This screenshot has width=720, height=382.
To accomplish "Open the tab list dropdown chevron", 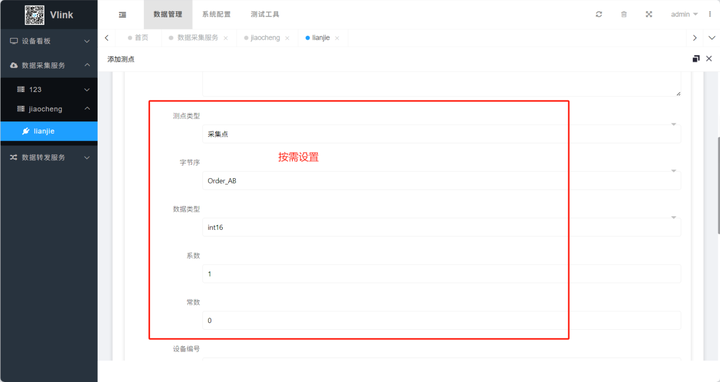I will (x=712, y=38).
